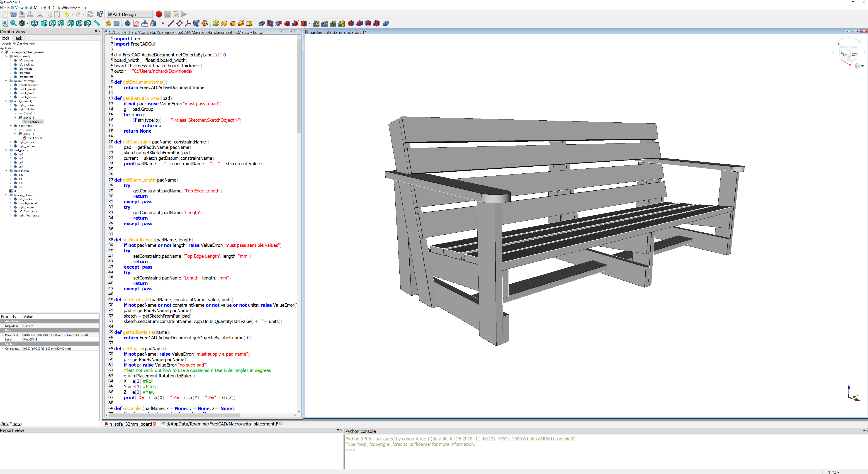This screenshot has width=868, height=474.
Task: Open the Edit menu
Action: click(11, 7)
